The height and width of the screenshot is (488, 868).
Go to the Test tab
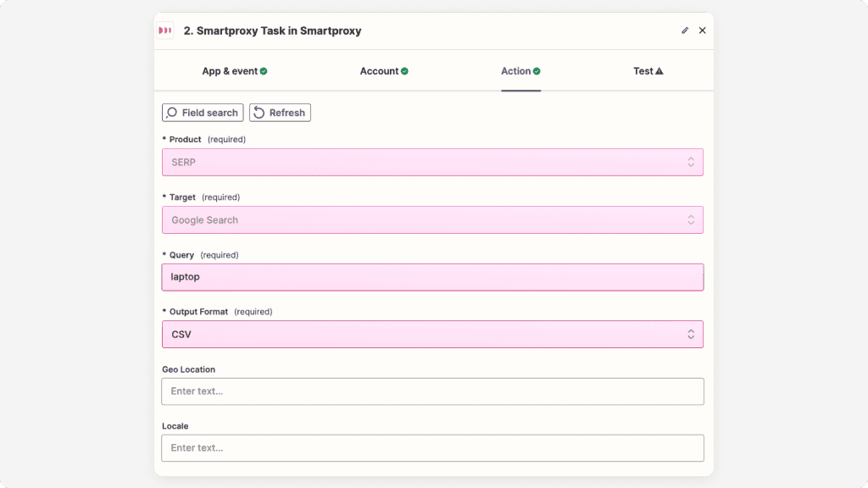pos(643,71)
